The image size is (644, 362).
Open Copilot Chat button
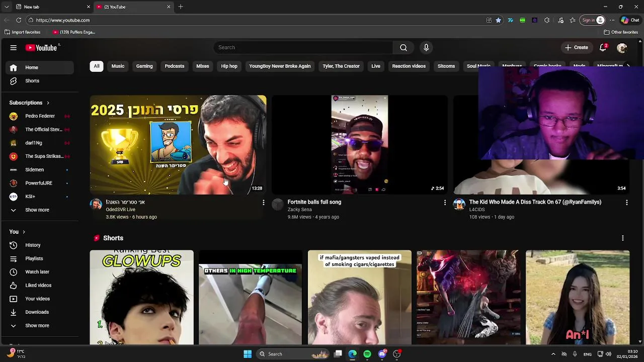[x=630, y=20]
